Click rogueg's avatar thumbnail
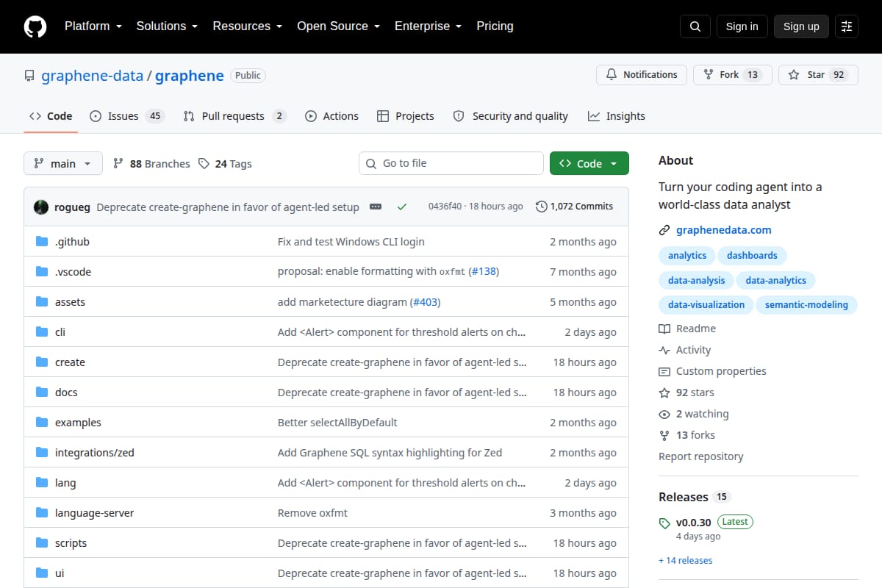The image size is (882, 588). click(x=41, y=207)
